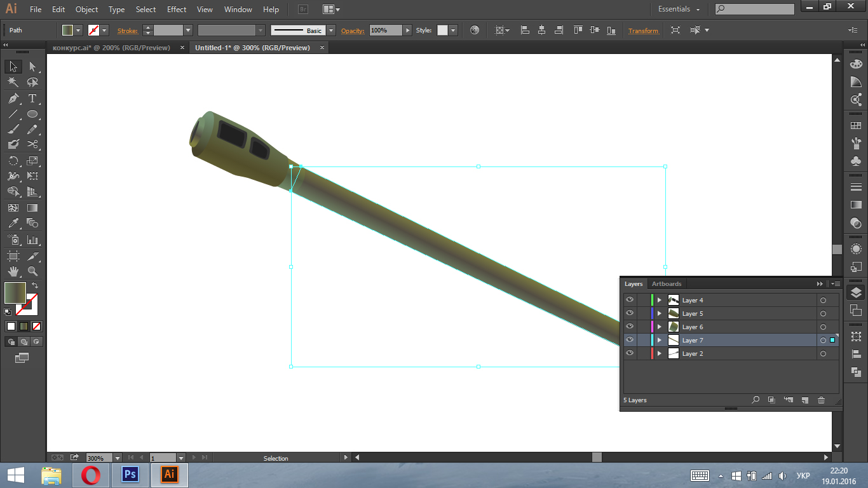Click the Transform link in control bar
This screenshot has height=488, width=868.
pyautogui.click(x=643, y=30)
